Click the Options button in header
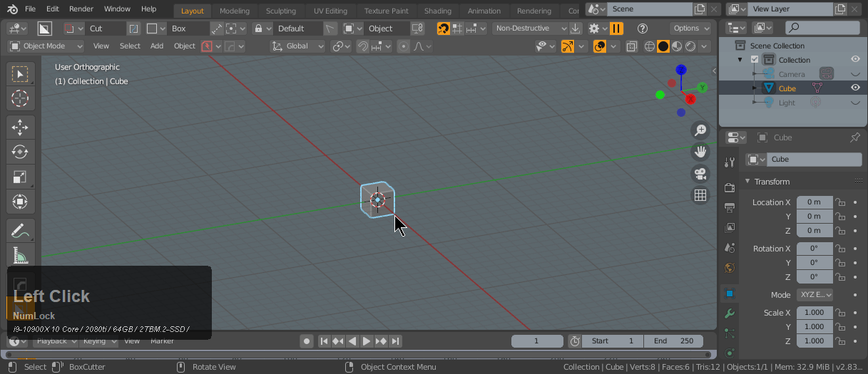Viewport: 868px width, 374px height. (690, 28)
